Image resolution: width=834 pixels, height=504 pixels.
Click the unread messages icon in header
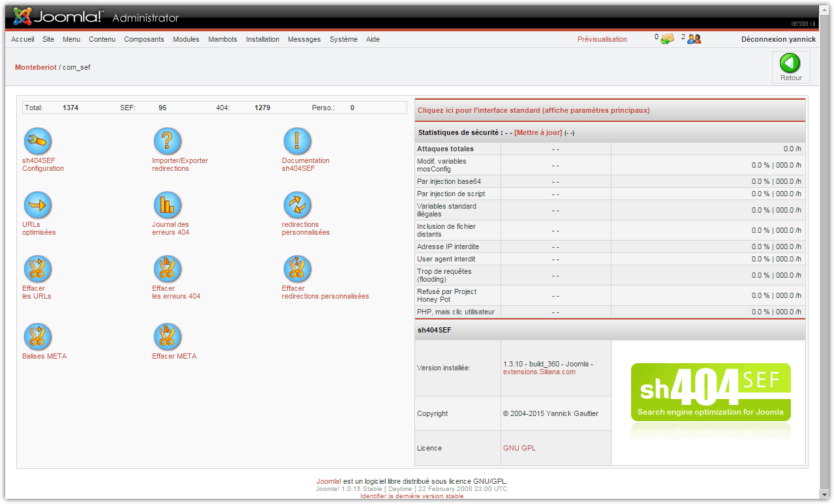[666, 39]
